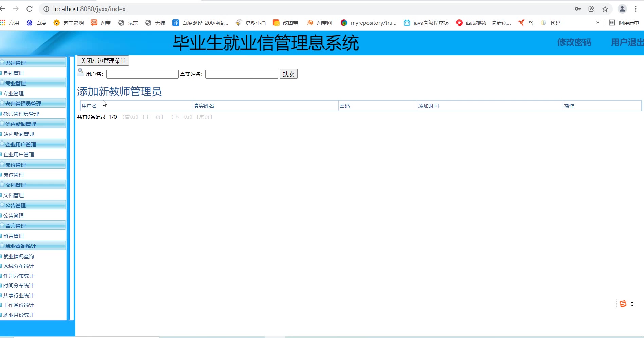Click into the 真实姓名 input field
This screenshot has width=644, height=338.
(241, 74)
